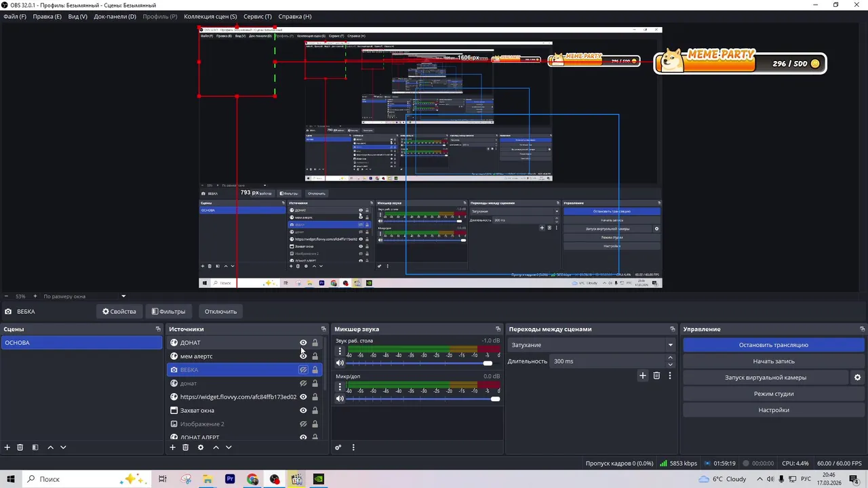Viewport: 868px width, 488px height.
Task: Open Настройки button in Управление
Action: tap(773, 410)
